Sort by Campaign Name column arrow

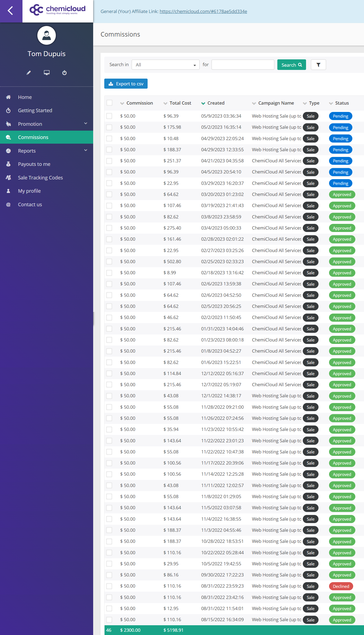point(254,103)
